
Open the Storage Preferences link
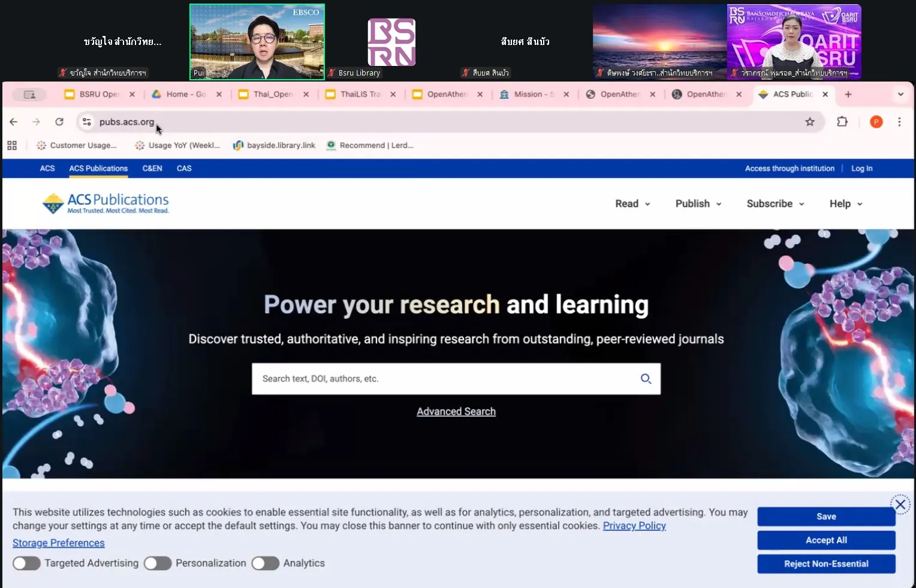coord(59,543)
